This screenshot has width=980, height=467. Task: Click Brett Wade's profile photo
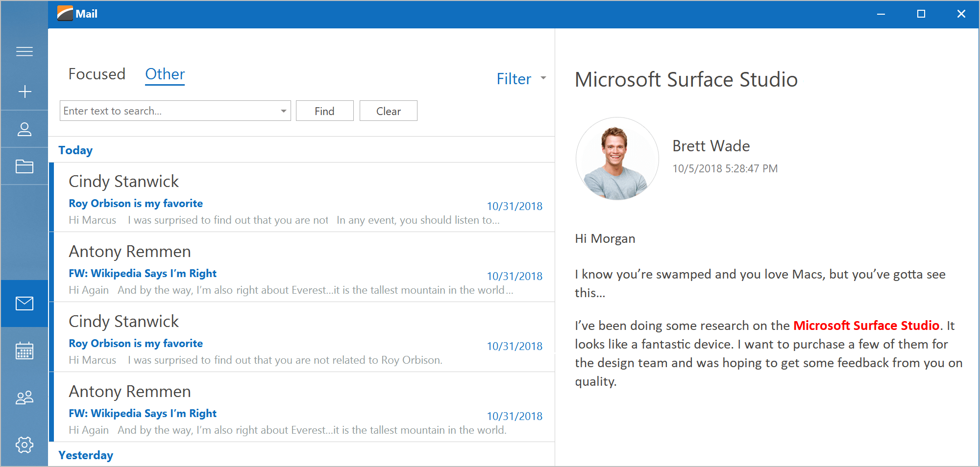[617, 159]
